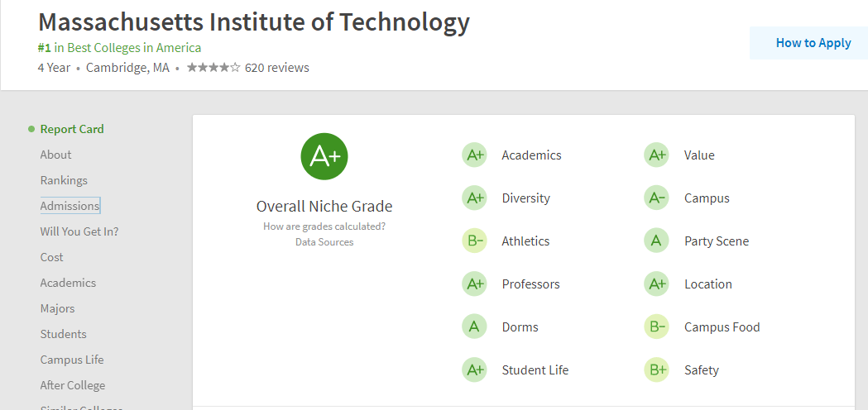Jump to Will You Get In? section
This screenshot has height=410, width=868.
point(79,231)
